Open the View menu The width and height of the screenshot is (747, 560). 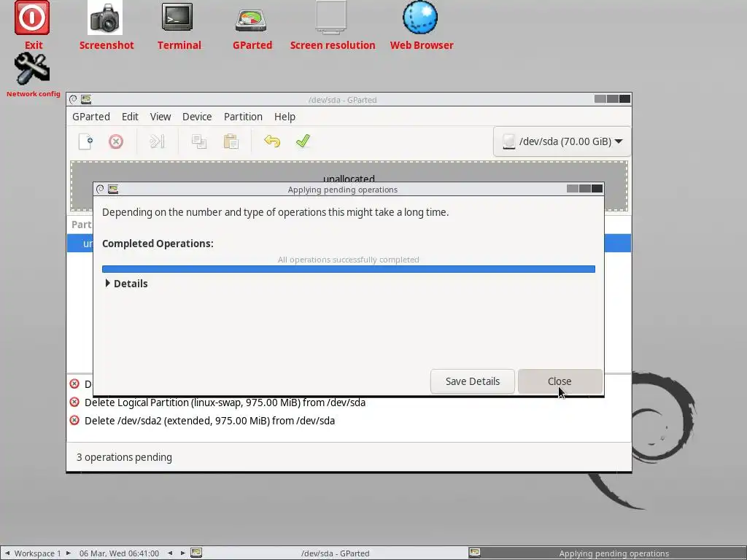pos(160,117)
